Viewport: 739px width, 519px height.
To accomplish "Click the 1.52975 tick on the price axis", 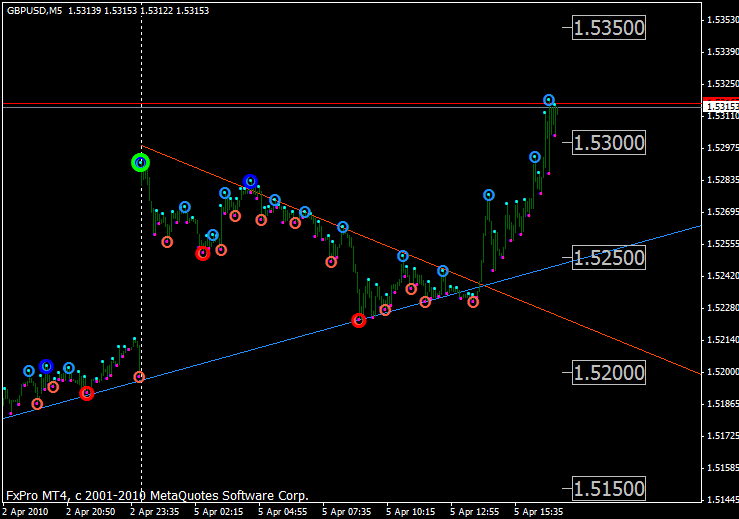I will (723, 148).
